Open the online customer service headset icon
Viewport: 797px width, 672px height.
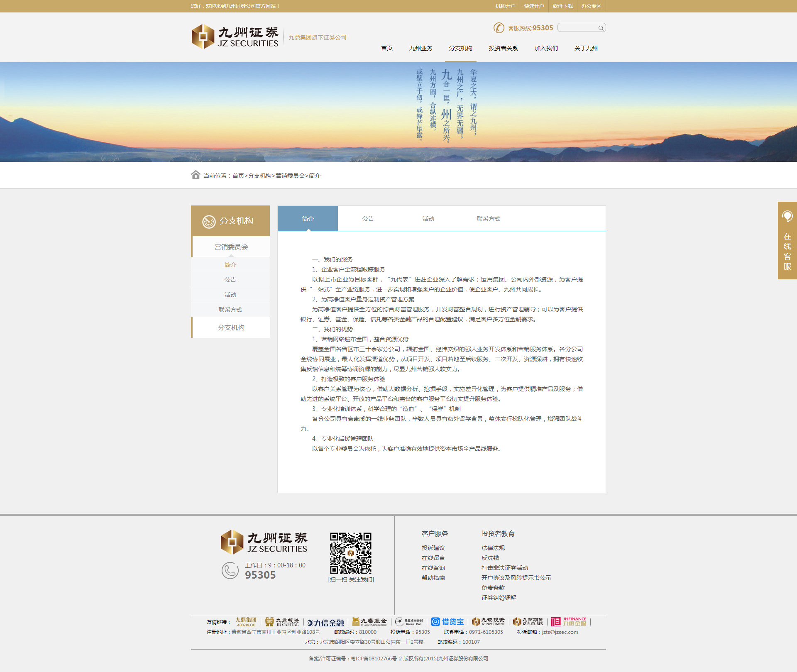point(787,216)
